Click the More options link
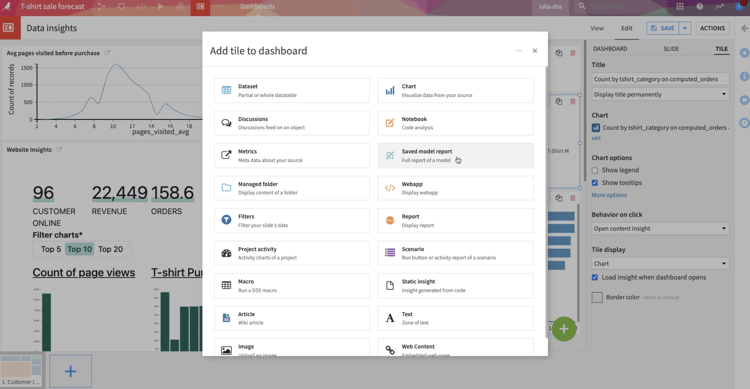The width and height of the screenshot is (750, 389). [x=609, y=195]
